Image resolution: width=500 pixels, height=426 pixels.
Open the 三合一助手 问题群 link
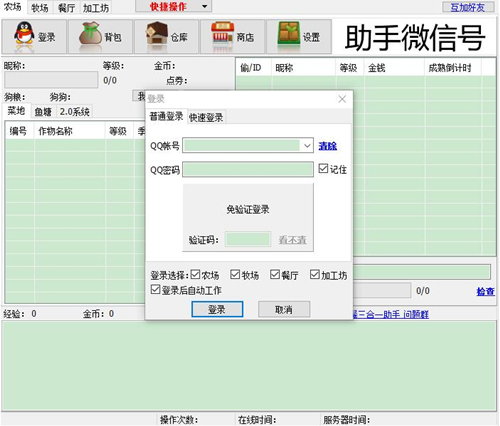point(391,314)
